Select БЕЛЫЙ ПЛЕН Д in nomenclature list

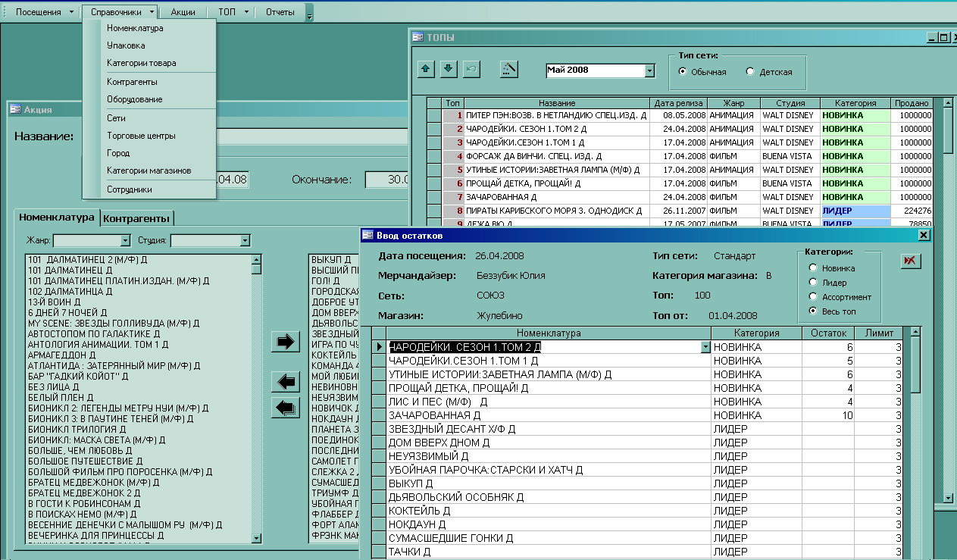click(x=139, y=397)
